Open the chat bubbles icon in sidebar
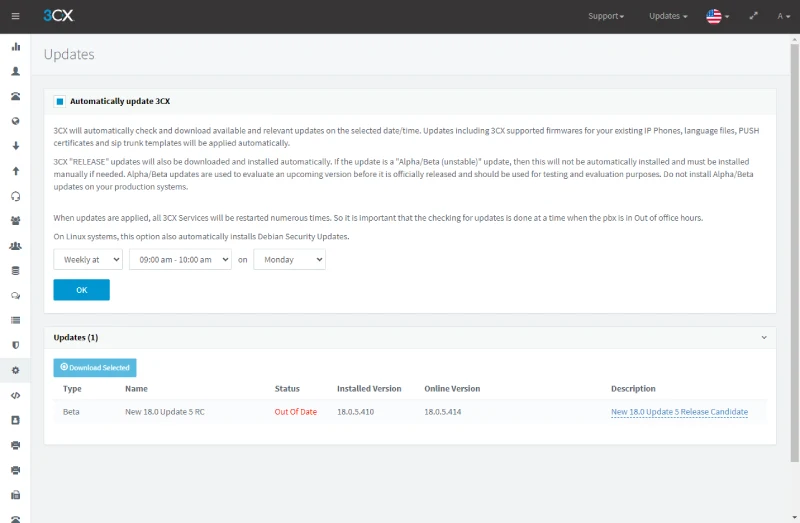This screenshot has height=523, width=800. (x=16, y=295)
